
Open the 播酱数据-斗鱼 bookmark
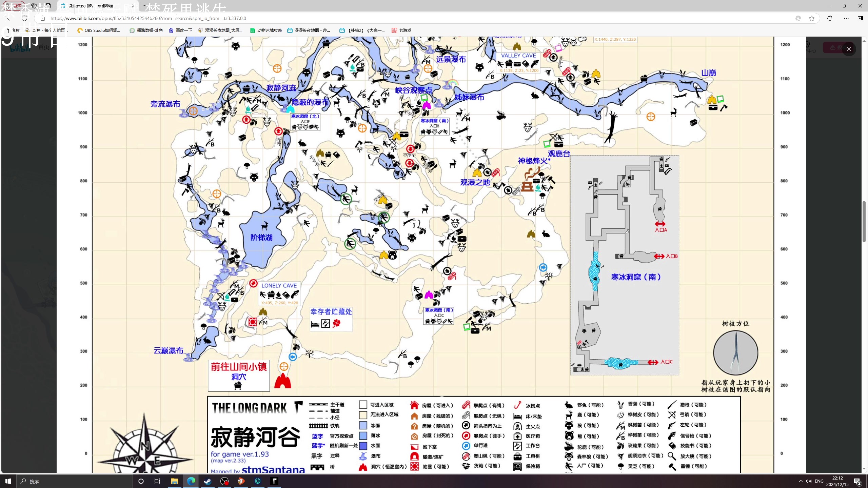pyautogui.click(x=146, y=30)
